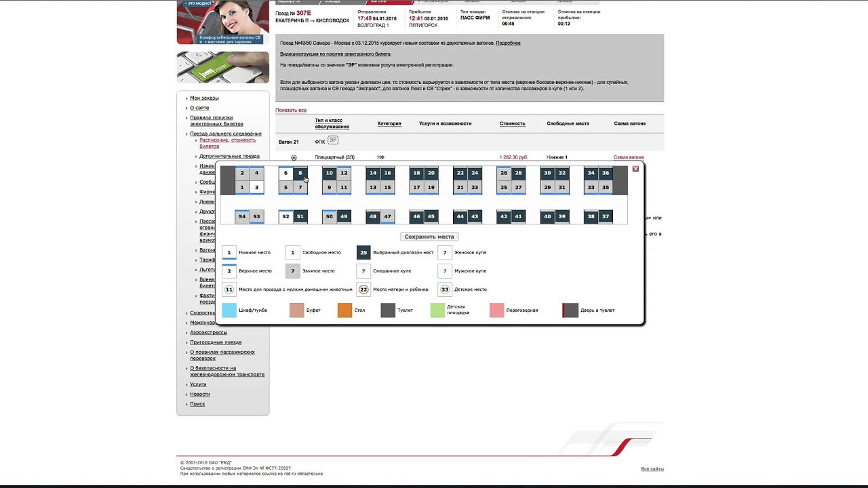Screen dimensions: 868x488
Task: Open 'Услуги' sidebar item
Action: [x=198, y=384]
